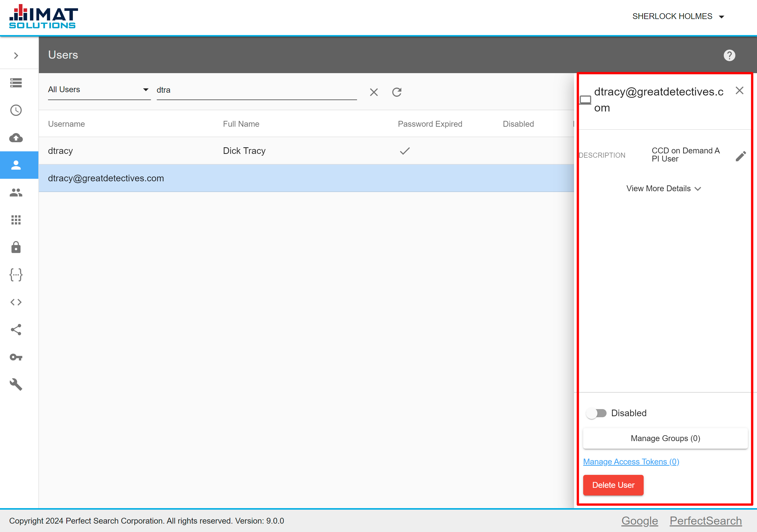This screenshot has height=532, width=757.
Task: Open the cloud upload sidebar icon
Action: point(16,138)
